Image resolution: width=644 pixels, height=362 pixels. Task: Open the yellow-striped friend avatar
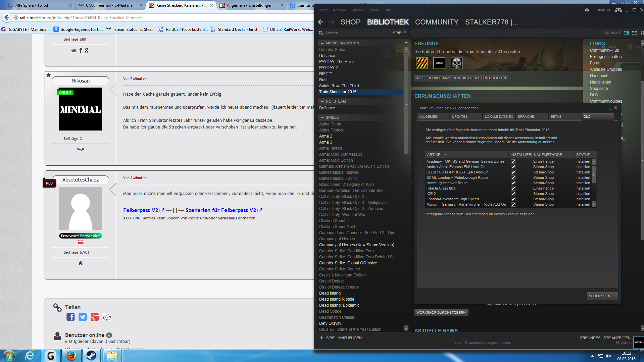(422, 63)
